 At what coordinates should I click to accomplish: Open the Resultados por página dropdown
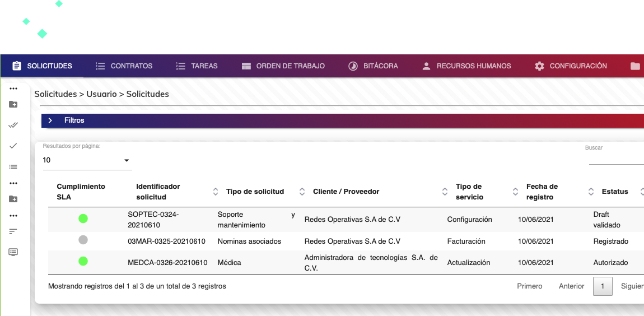coord(87,160)
